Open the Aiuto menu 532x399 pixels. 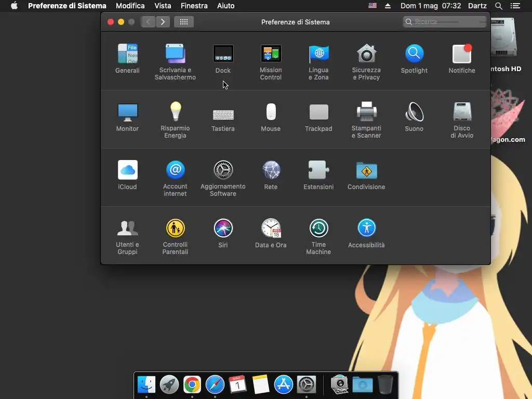click(225, 6)
